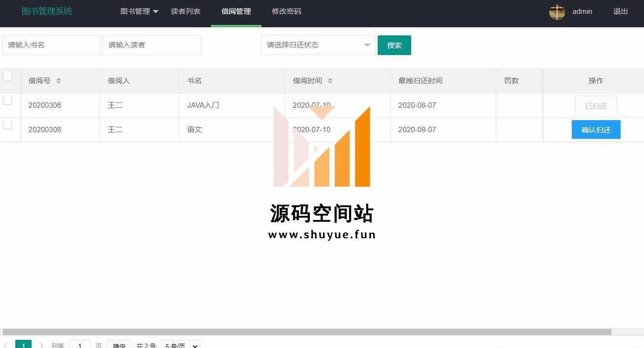The image size is (644, 348).
Task: Sort by 借阅时间 using the sort arrows
Action: pyautogui.click(x=330, y=81)
